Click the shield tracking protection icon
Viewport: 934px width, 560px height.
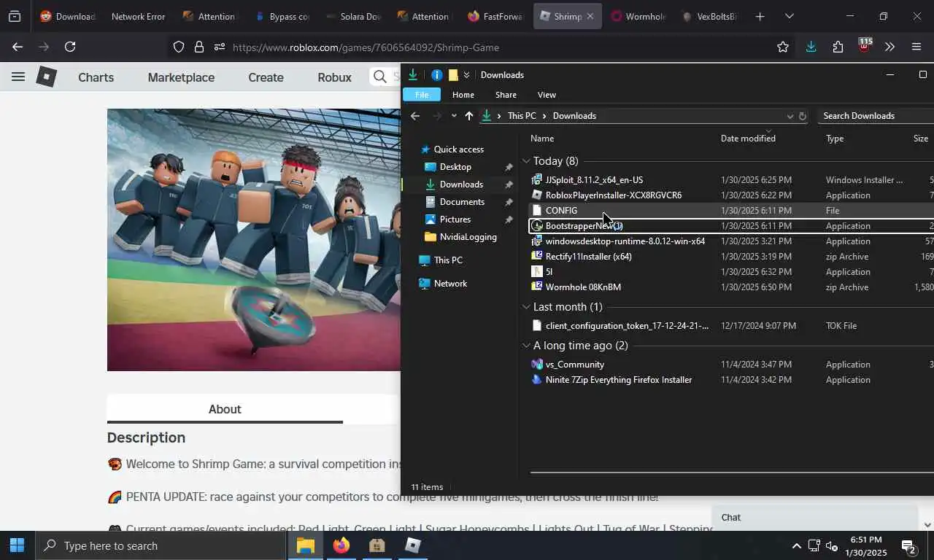(179, 47)
